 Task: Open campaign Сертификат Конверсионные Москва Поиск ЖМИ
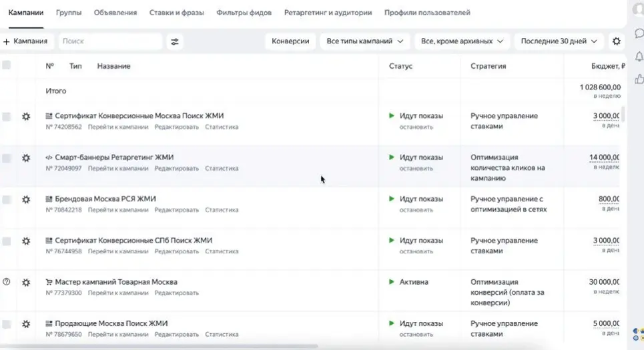tap(139, 116)
